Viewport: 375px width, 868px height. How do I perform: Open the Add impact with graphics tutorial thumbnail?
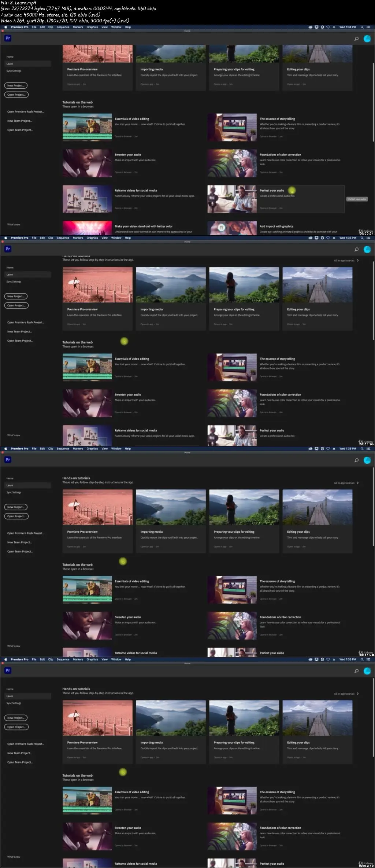click(232, 228)
